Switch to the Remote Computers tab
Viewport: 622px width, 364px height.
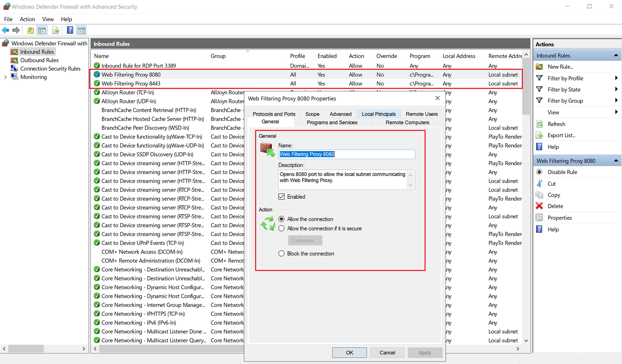tap(408, 123)
